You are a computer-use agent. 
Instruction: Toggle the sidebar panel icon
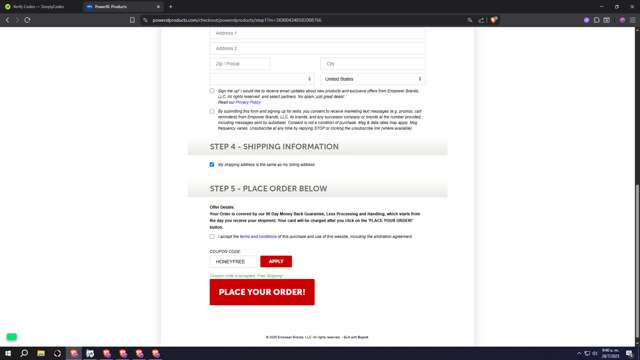click(x=607, y=20)
